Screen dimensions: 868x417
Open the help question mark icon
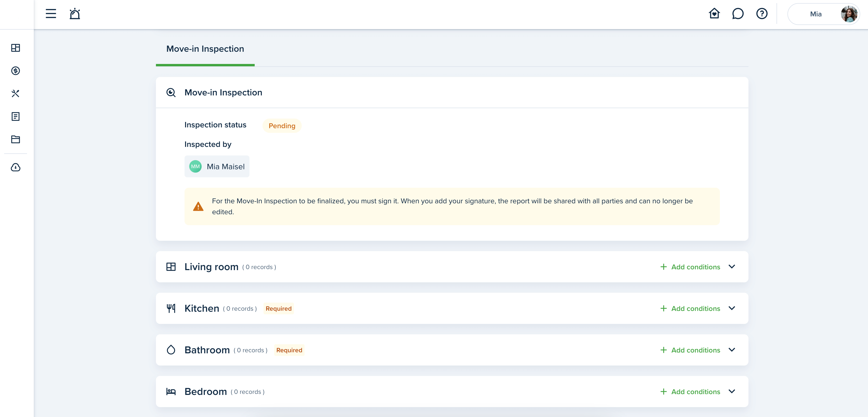click(761, 14)
